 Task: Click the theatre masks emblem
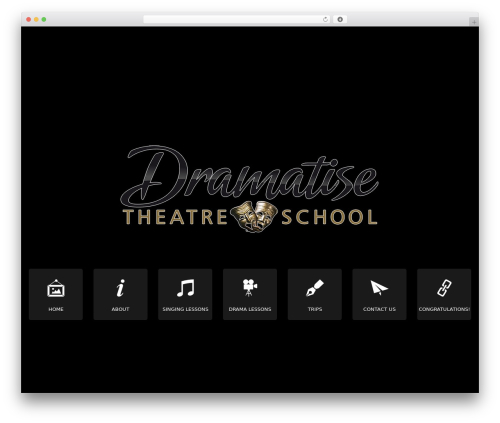point(254,216)
